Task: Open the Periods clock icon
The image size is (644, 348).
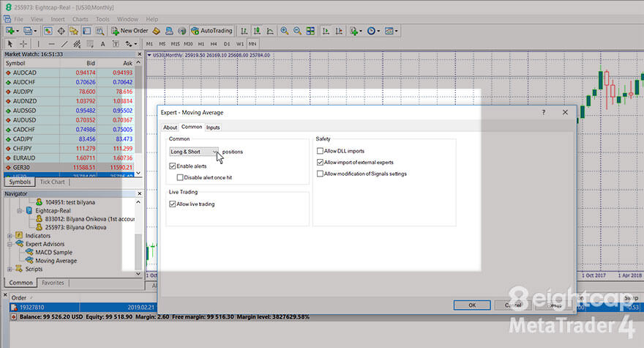Action: coord(371,31)
